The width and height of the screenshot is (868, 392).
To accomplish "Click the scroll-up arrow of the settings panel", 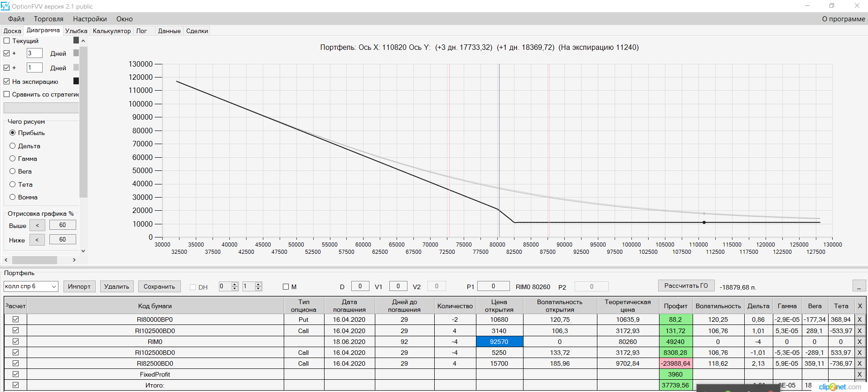I will [x=83, y=41].
